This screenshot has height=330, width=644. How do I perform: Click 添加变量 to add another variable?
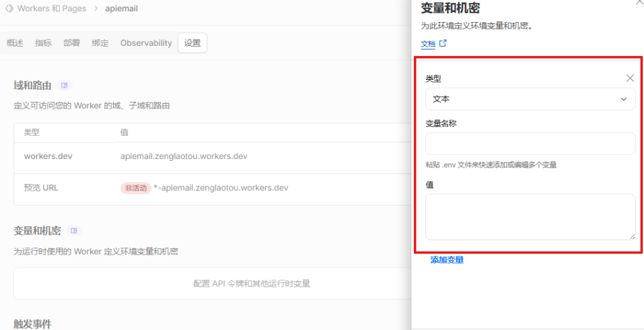447,260
